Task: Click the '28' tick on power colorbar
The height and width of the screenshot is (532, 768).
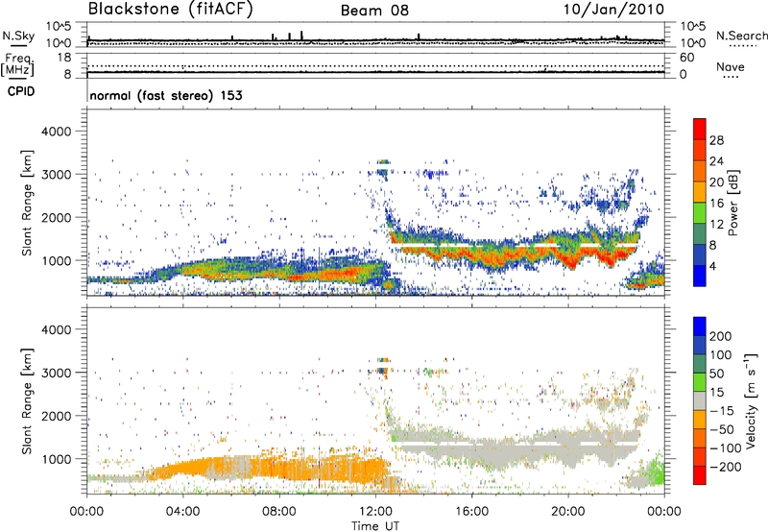Action: 716,140
